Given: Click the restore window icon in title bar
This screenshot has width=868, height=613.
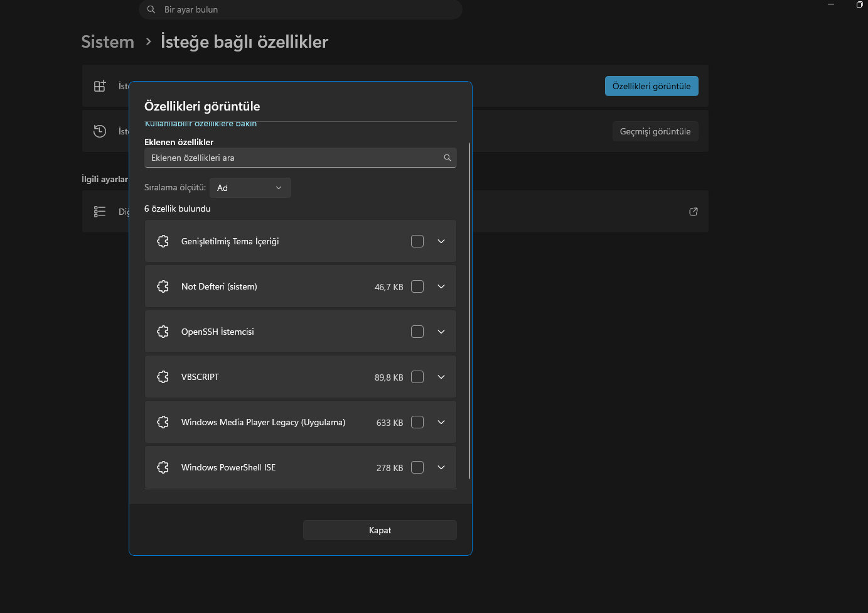Looking at the screenshot, I should click(860, 4).
